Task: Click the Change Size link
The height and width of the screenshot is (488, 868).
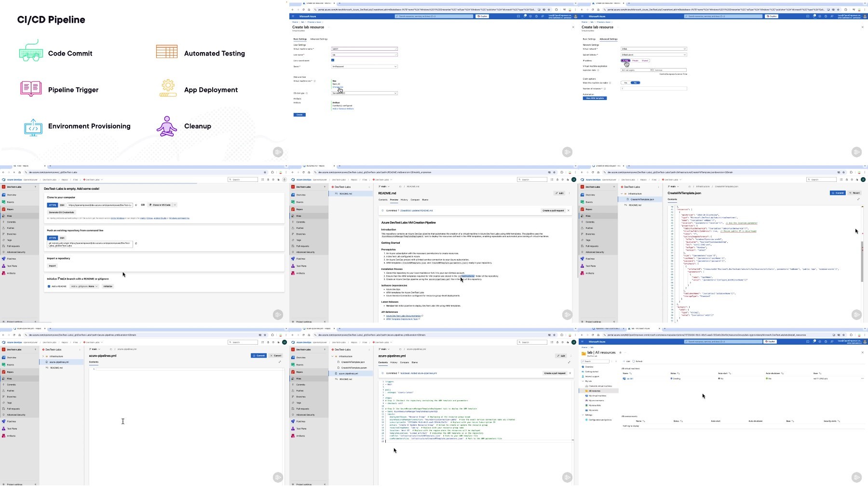Action: (338, 87)
